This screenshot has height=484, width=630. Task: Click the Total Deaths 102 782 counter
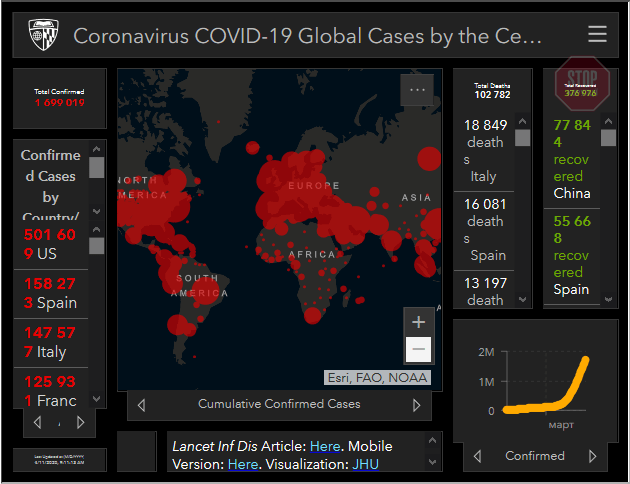tap(492, 91)
